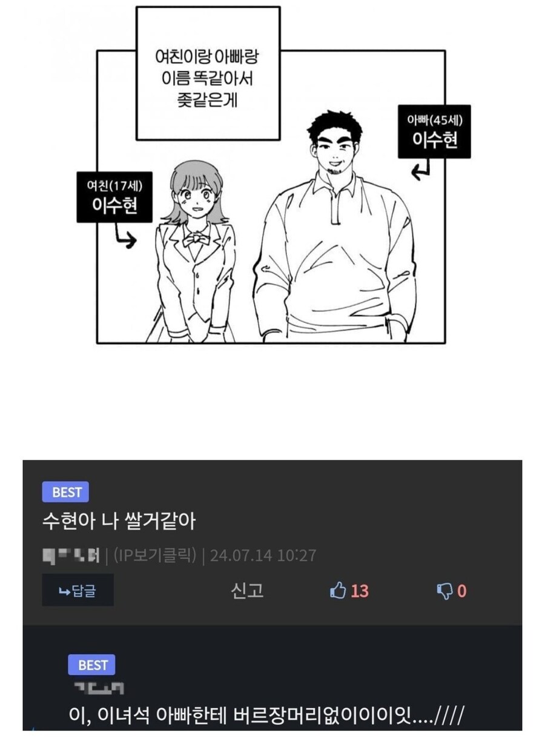This screenshot has height=756, width=545.
Task: Click the comment text 수현아 나 쌀거같아
Action: [x=119, y=521]
